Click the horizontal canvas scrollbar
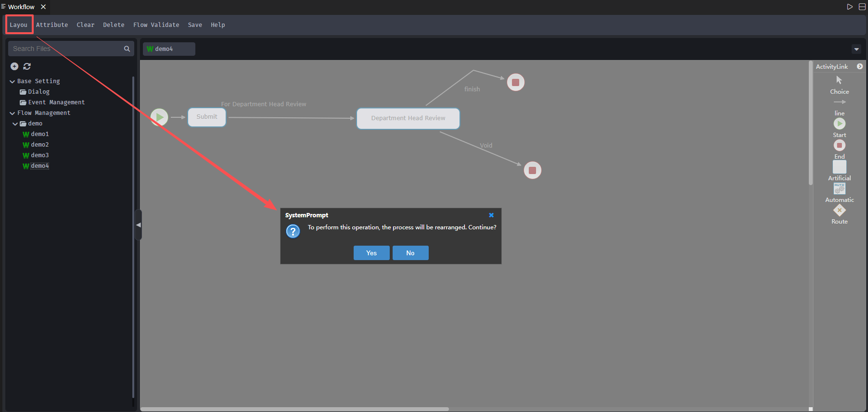Image resolution: width=868 pixels, height=412 pixels. [x=294, y=409]
